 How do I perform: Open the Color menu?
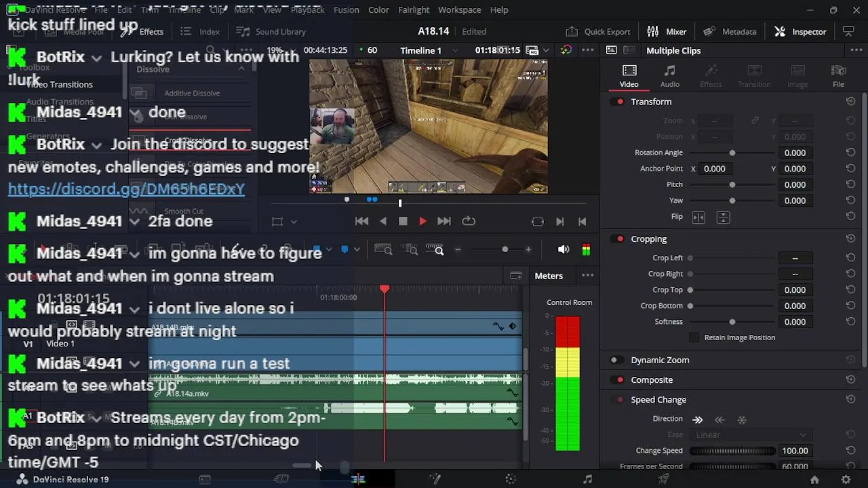pyautogui.click(x=378, y=9)
